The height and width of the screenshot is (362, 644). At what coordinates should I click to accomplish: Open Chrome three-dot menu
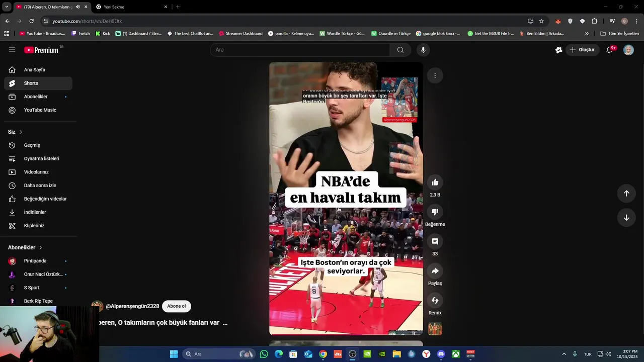point(636,21)
